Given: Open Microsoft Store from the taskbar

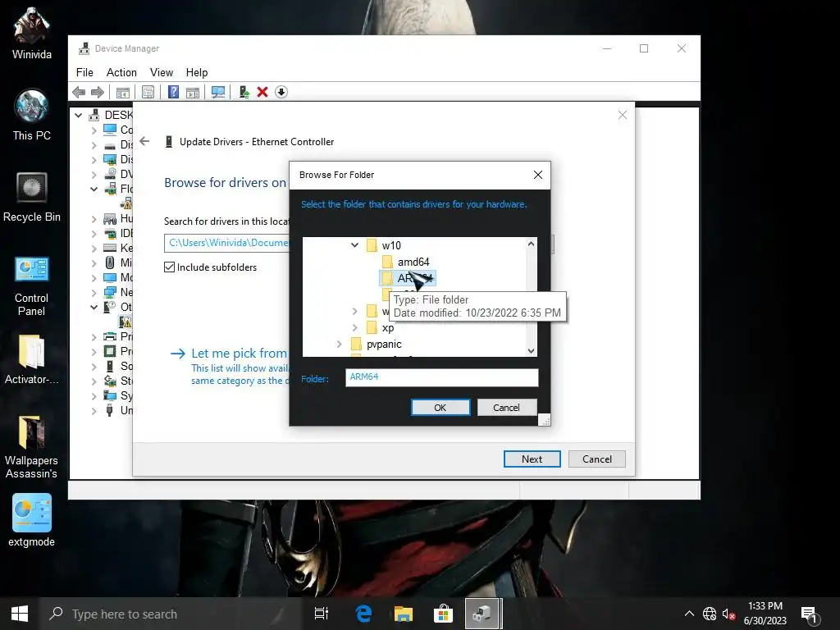Looking at the screenshot, I should pyautogui.click(x=443, y=614).
